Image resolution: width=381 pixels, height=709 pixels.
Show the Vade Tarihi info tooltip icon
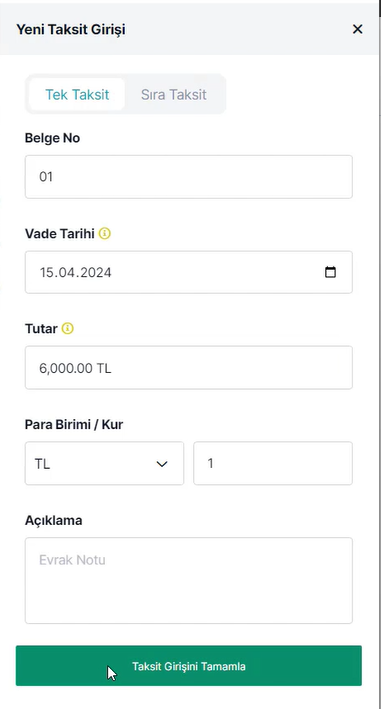tap(104, 233)
